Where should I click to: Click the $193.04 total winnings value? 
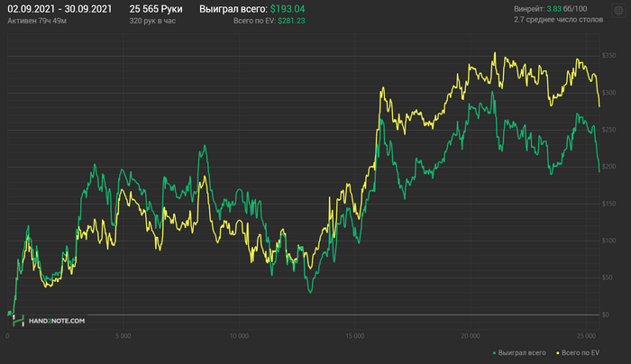pos(288,9)
